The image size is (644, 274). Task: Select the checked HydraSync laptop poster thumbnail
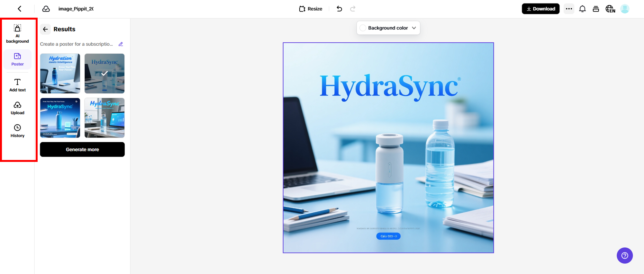click(x=104, y=74)
